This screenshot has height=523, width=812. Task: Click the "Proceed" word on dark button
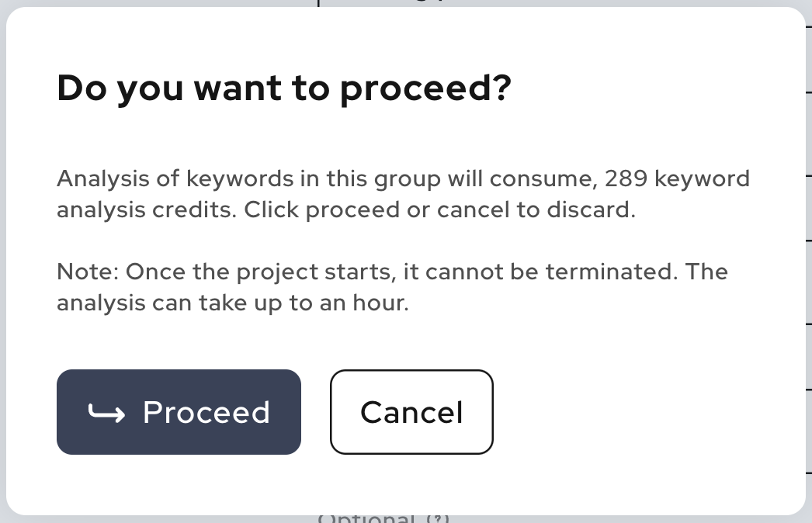[206, 413]
